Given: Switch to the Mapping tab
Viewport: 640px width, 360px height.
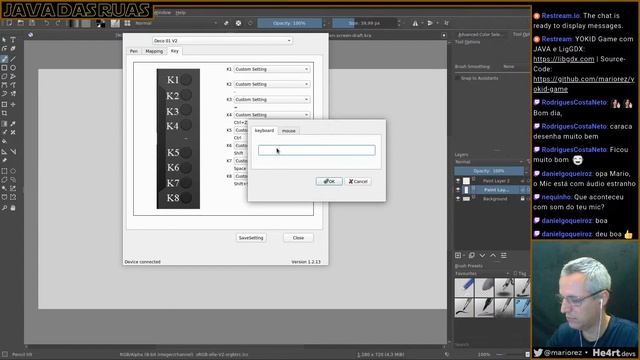Looking at the screenshot, I should click(x=154, y=51).
